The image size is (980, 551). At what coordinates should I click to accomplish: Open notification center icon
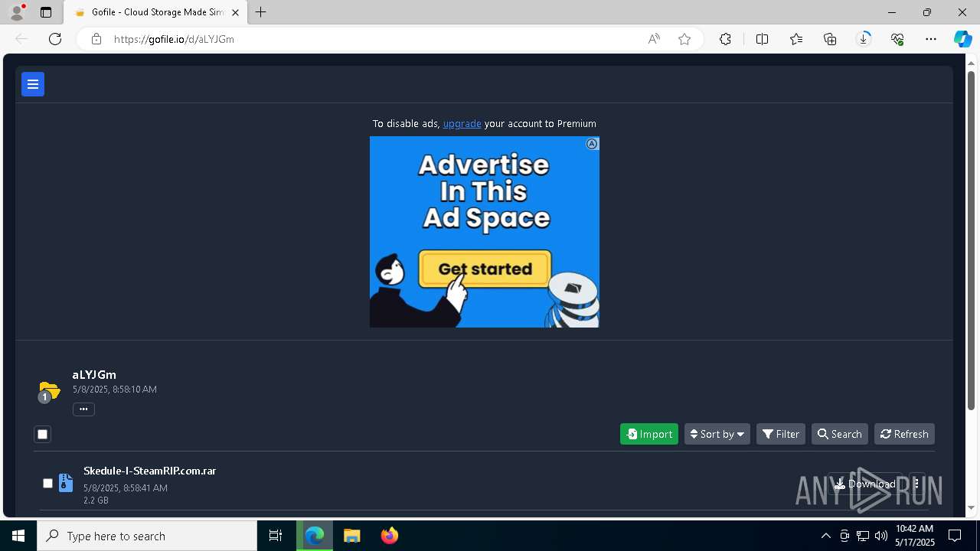click(x=955, y=536)
